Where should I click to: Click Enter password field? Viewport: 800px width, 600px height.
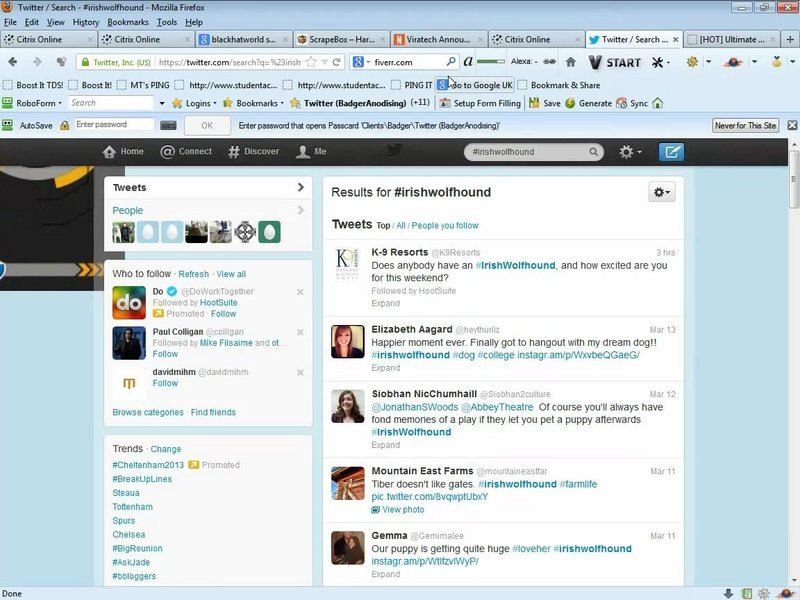[113, 124]
